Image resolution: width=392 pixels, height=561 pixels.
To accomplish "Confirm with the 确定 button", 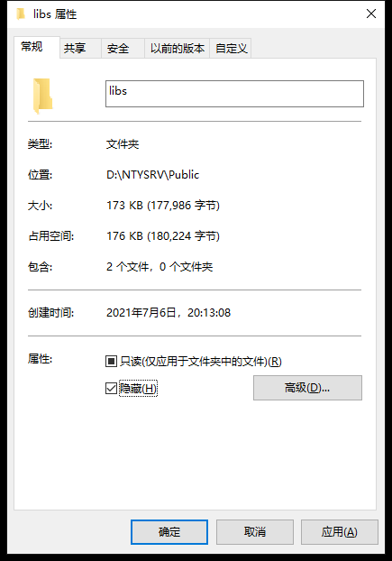I will [169, 532].
